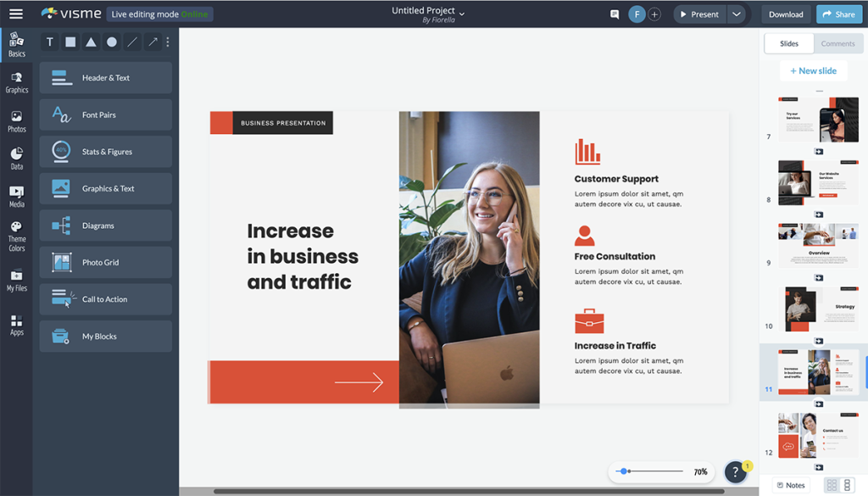Select the triangle shape tool
Viewport: 868px width, 496px height.
click(91, 42)
